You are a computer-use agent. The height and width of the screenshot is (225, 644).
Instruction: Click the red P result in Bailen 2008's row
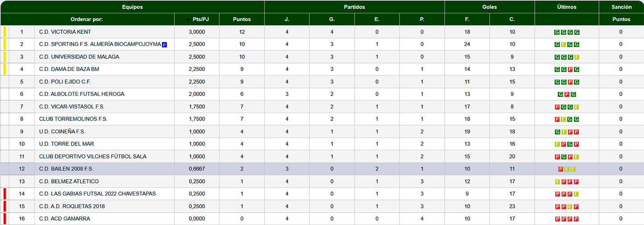561,169
